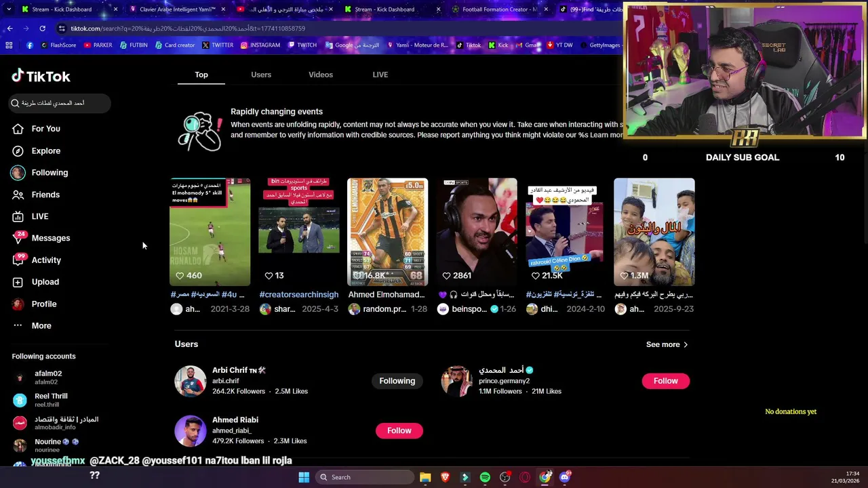The width and height of the screenshot is (868, 488).
Task: Click Following button for Arbi Chrif
Action: 397,381
